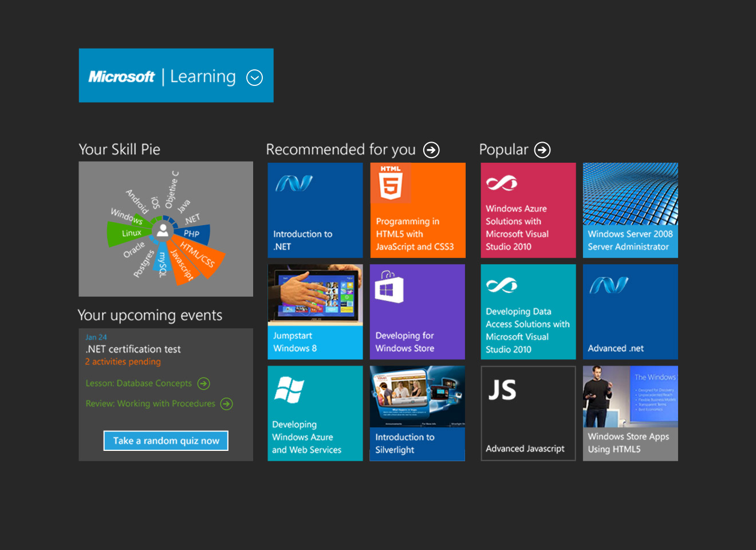Open Developing Windows Azure and Web Services

point(315,414)
